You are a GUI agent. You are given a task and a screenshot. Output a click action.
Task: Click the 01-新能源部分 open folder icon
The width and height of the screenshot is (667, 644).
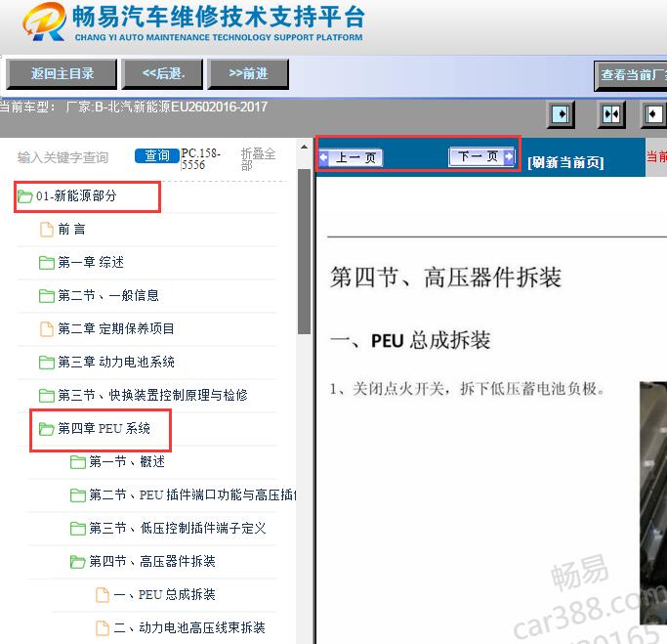tap(25, 196)
